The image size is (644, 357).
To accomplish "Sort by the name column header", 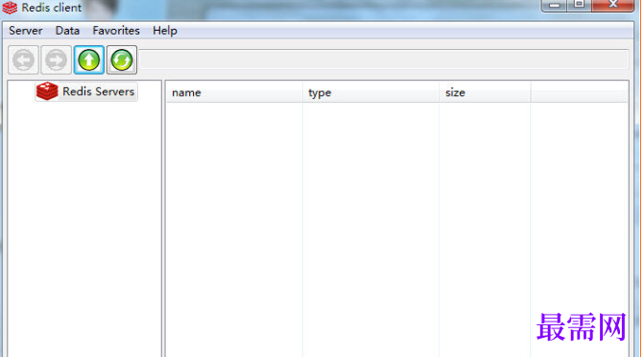I will point(234,92).
